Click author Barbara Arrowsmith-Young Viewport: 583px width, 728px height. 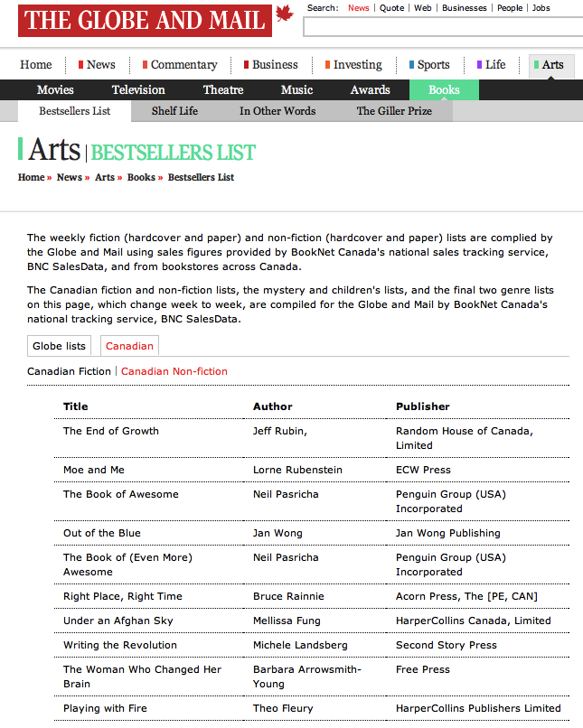307,677
